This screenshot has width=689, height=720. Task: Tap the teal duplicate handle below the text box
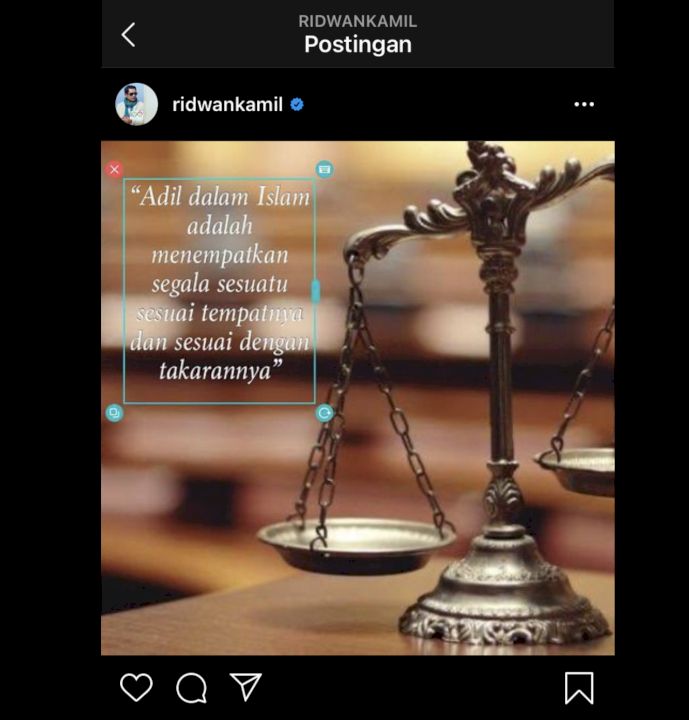[x=114, y=413]
